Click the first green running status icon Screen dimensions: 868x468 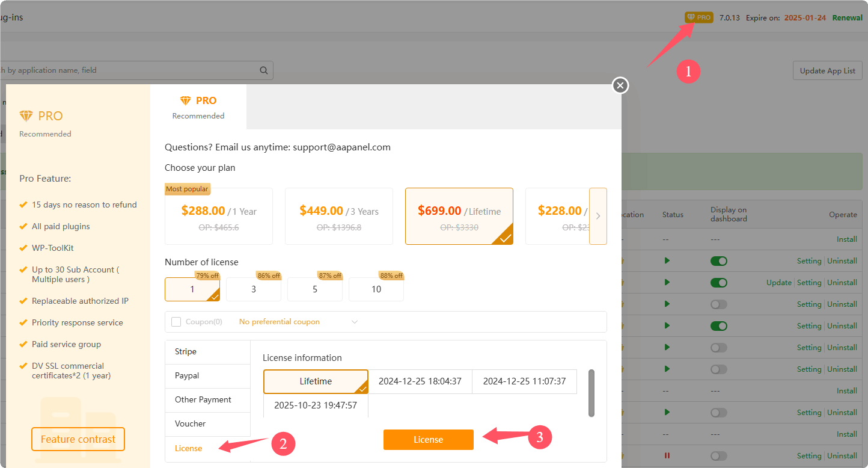(667, 261)
